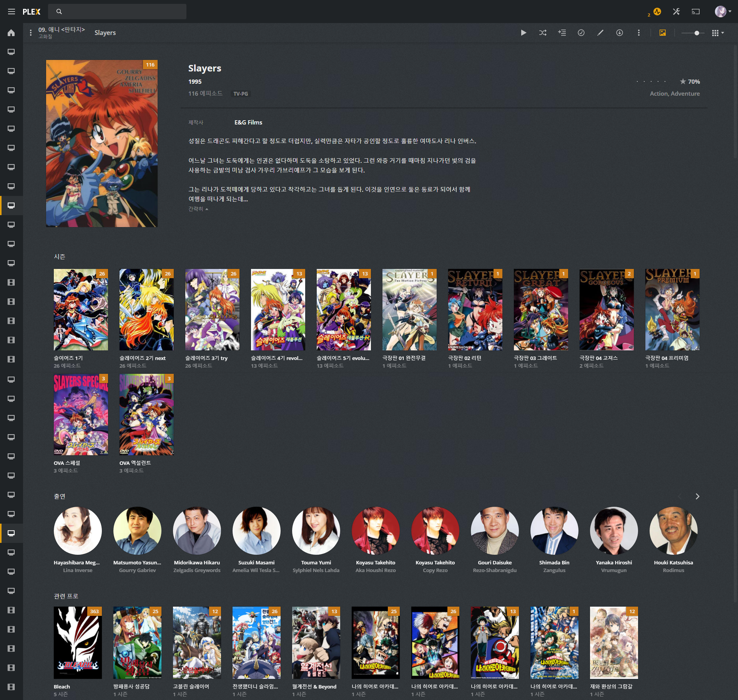The height and width of the screenshot is (700, 738).
Task: Select second highlighted TV library lower in sidebar
Action: tap(11, 533)
